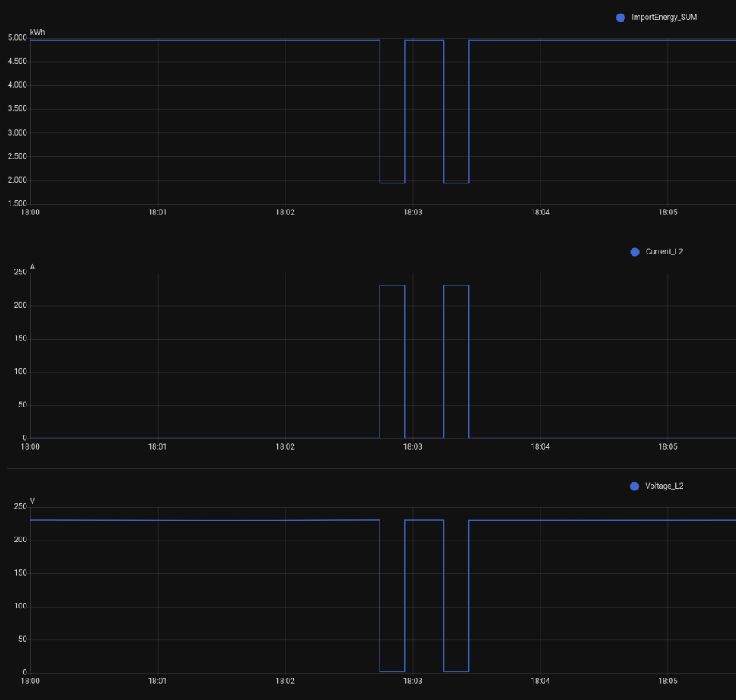Image resolution: width=736 pixels, height=700 pixels.
Task: Click the 150 y-axis tick on current chart
Action: click(x=21, y=339)
